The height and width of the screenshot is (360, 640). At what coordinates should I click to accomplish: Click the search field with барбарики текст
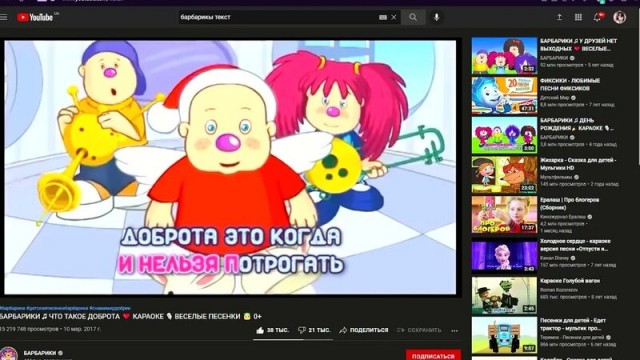(x=278, y=17)
